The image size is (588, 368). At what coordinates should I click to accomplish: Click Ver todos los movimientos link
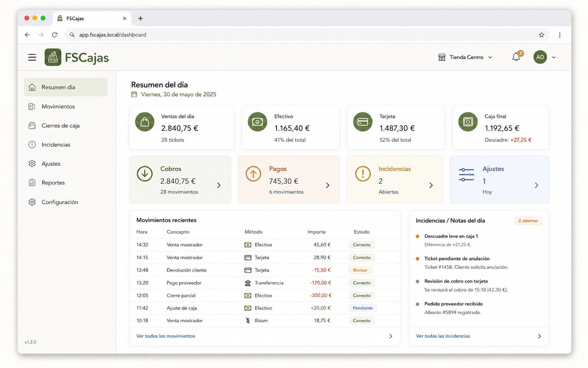[166, 336]
